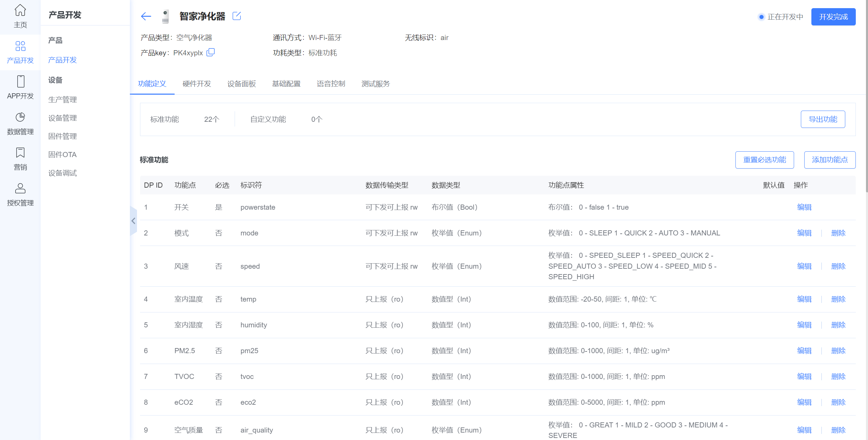Edit the TVOC row
The image size is (868, 440).
pyautogui.click(x=804, y=377)
